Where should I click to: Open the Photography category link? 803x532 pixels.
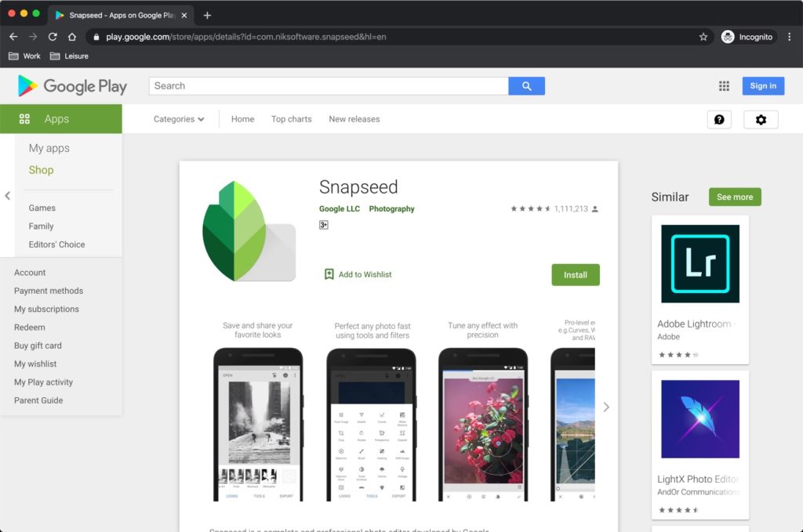click(x=392, y=208)
